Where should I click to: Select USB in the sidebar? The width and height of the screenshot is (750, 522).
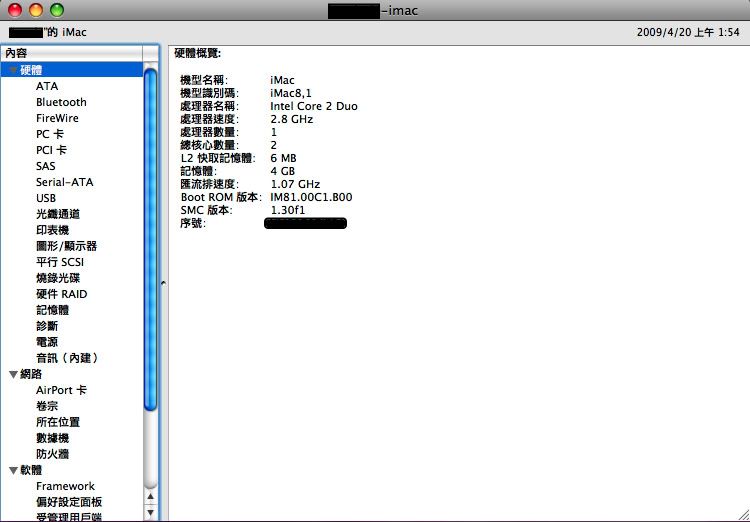[46, 198]
